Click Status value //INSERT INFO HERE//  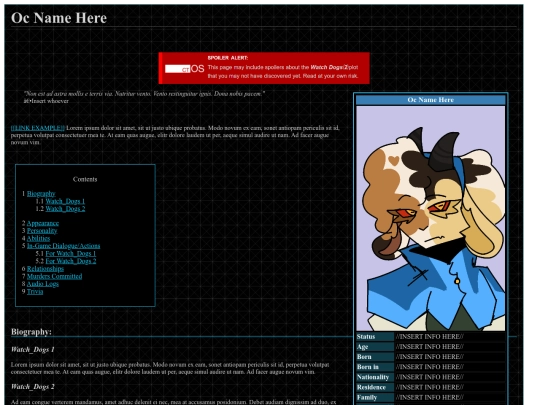pyautogui.click(x=429, y=336)
